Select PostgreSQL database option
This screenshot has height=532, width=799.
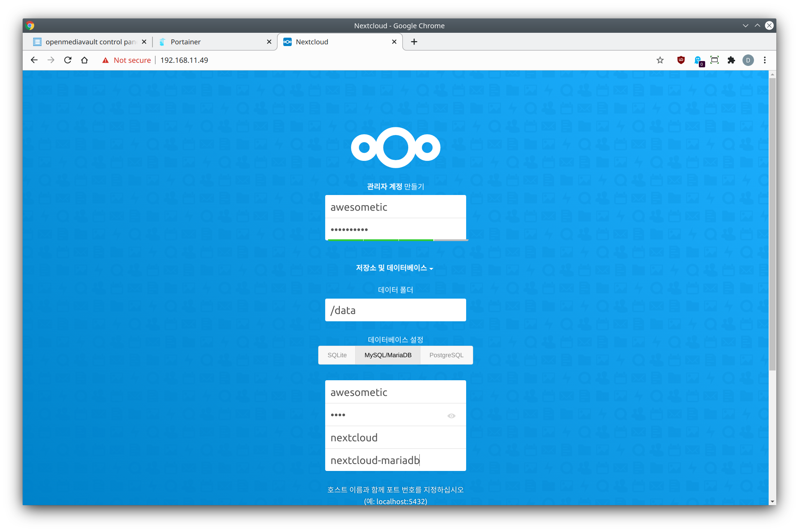tap(446, 355)
